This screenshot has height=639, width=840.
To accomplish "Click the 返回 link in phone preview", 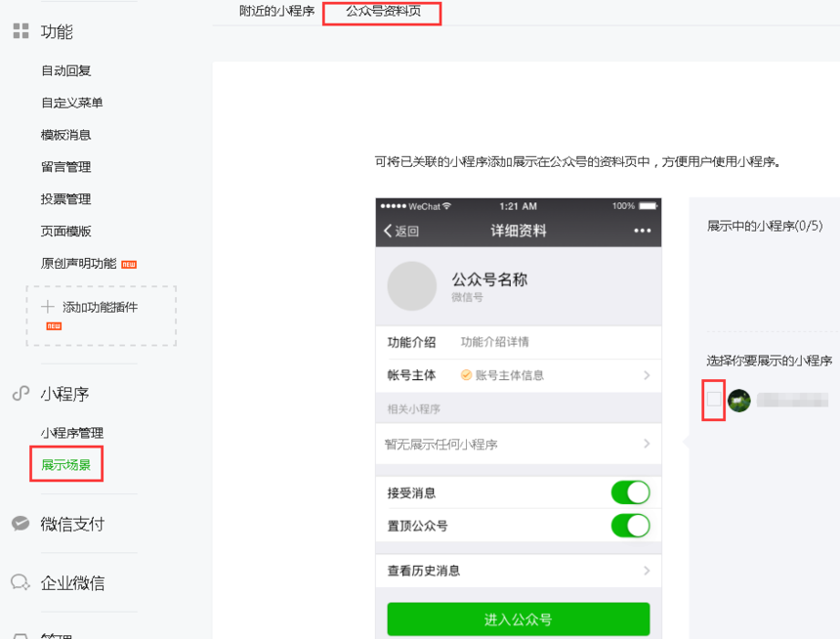I will [x=406, y=231].
